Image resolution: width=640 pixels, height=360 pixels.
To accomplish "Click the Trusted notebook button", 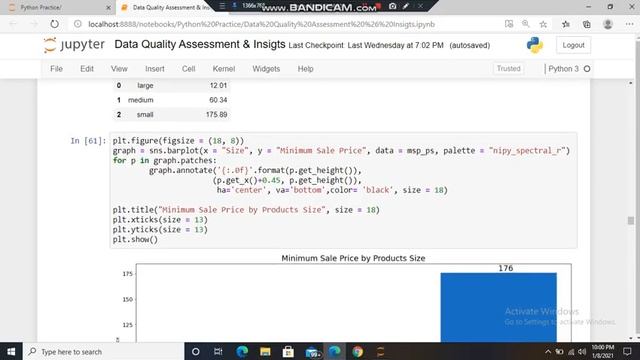I will click(x=509, y=69).
